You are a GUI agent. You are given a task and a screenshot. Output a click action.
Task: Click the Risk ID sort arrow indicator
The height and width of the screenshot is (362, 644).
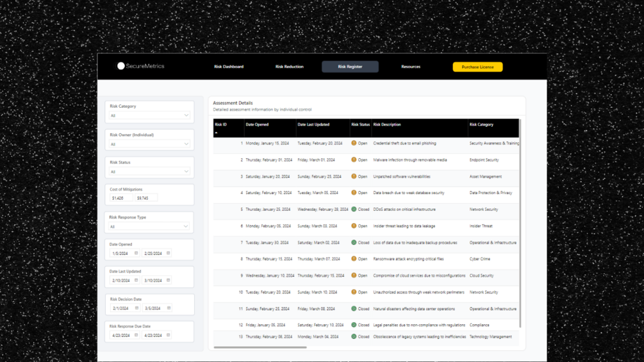(x=216, y=133)
